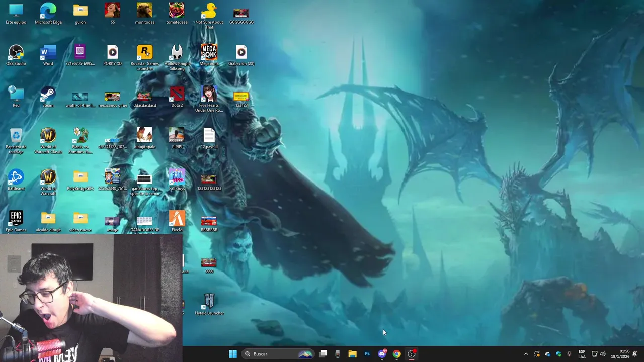Select the wrath-of-the-li... image file
The height and width of the screenshot is (362, 644).
(80, 99)
